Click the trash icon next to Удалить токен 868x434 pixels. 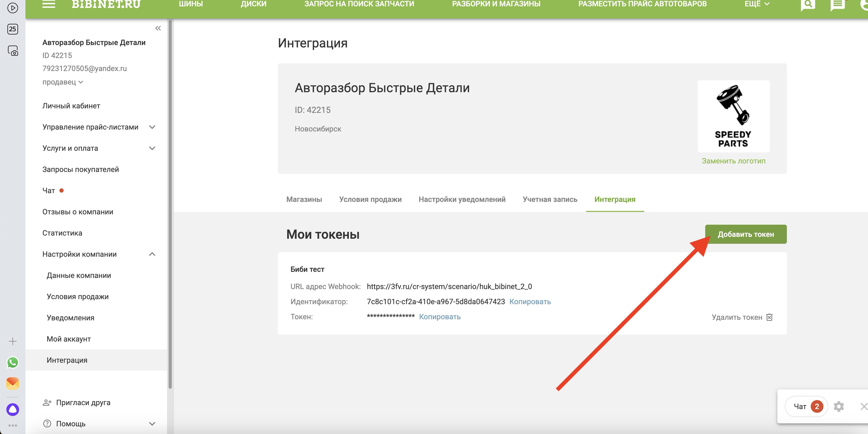(x=769, y=317)
